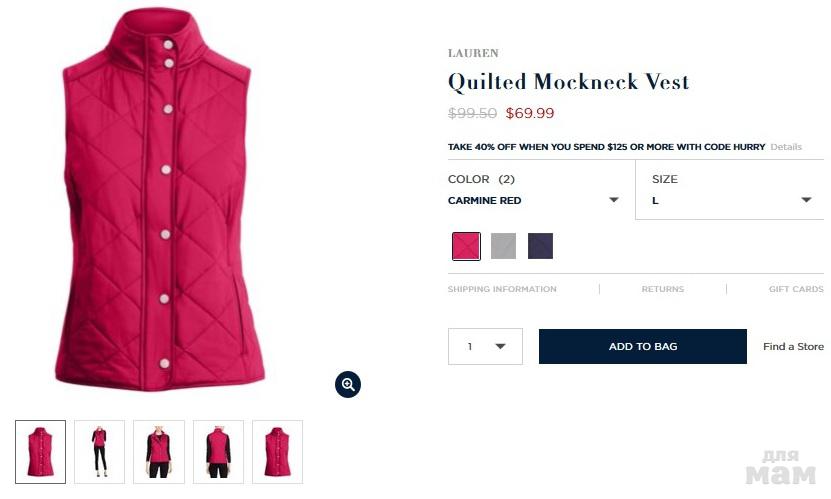
Task: Click the LAUREN brand link
Action: click(473, 53)
